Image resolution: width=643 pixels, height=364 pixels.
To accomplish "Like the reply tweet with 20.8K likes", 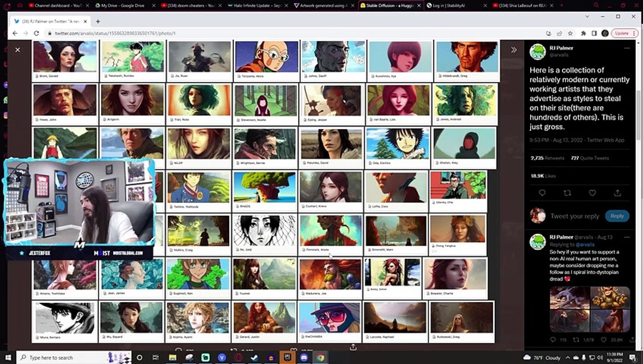I will click(604, 340).
